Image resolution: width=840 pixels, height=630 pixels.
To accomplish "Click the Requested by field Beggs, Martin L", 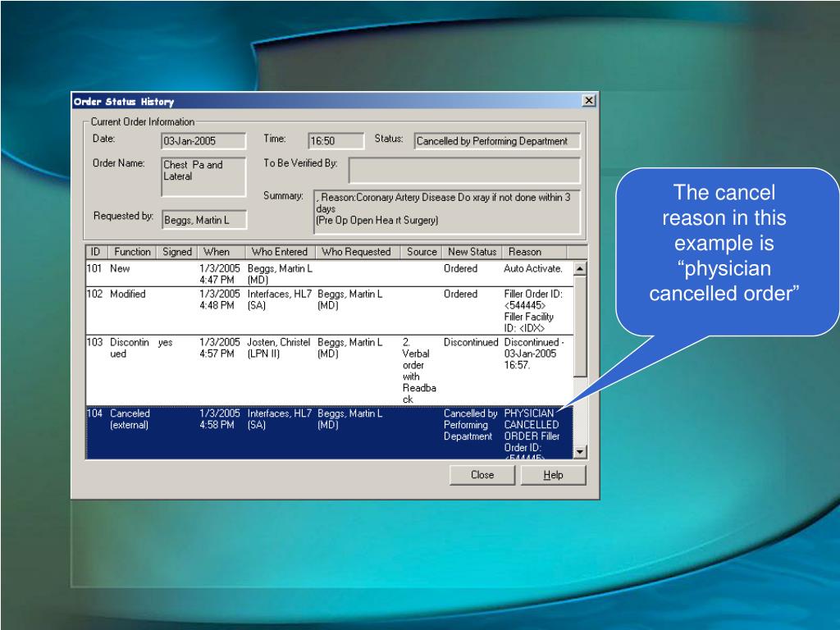I will tap(204, 220).
